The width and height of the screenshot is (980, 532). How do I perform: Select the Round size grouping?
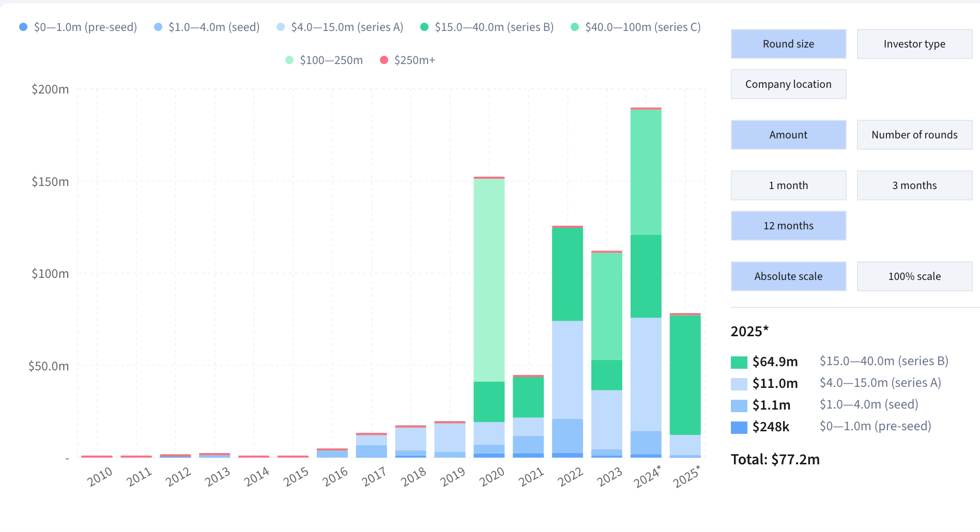788,44
